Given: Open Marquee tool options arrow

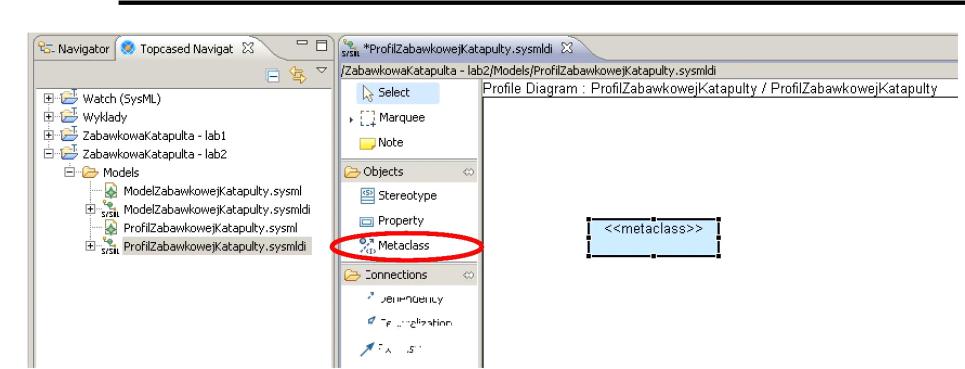Looking at the screenshot, I should [x=351, y=120].
